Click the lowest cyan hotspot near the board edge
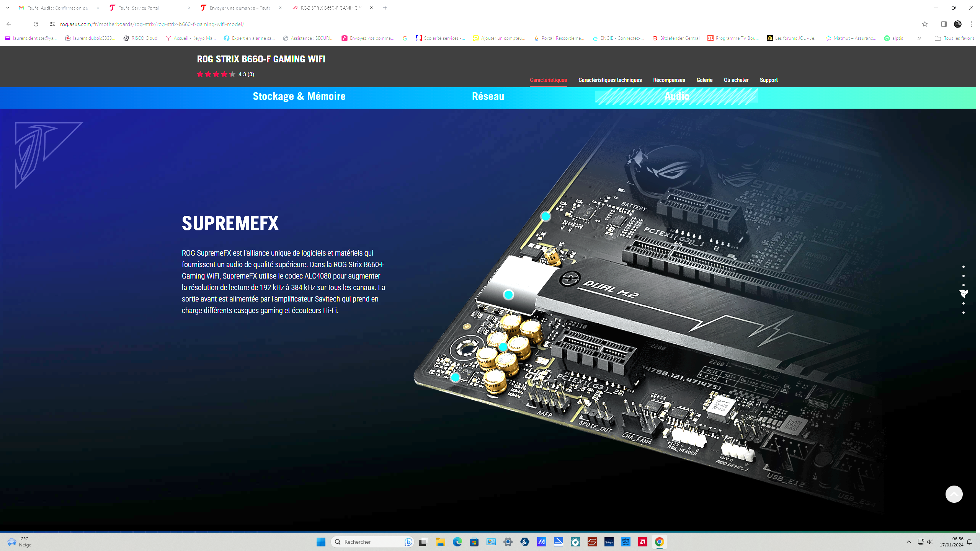The image size is (980, 551). pyautogui.click(x=455, y=378)
